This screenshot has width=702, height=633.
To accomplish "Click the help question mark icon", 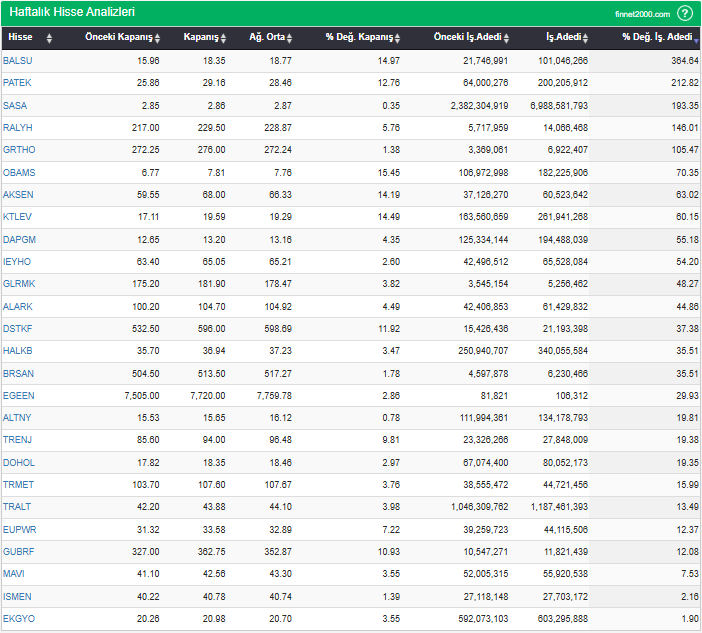I will [685, 13].
